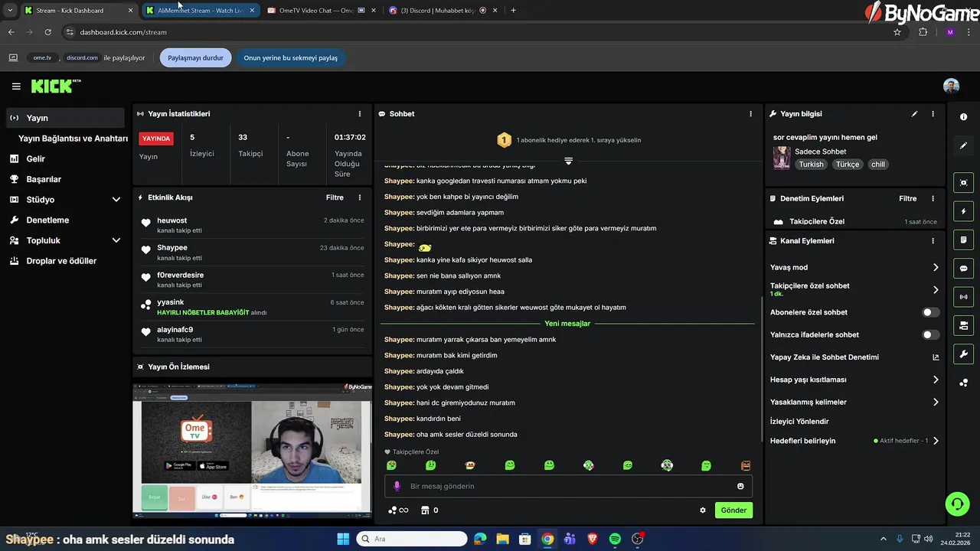Toggle Abonelere özel sohbet switch

coord(930,312)
